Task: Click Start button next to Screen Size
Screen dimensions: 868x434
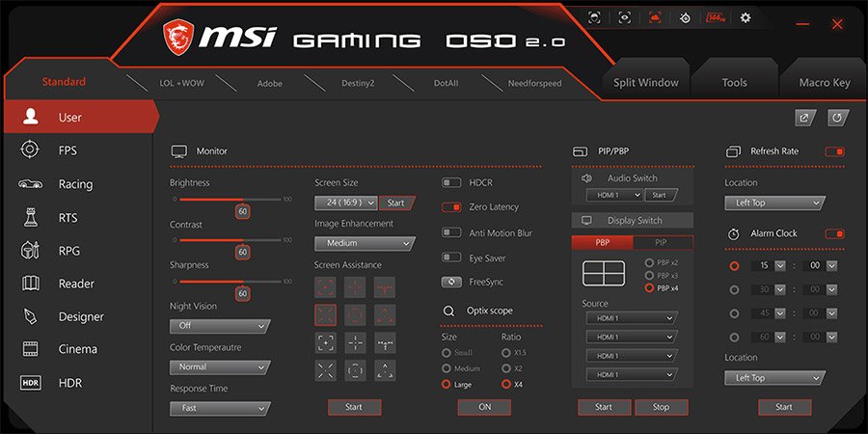Action: (396, 203)
